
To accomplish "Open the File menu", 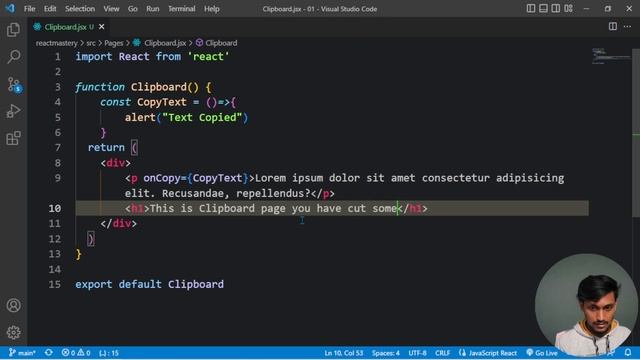I will click(x=29, y=9).
